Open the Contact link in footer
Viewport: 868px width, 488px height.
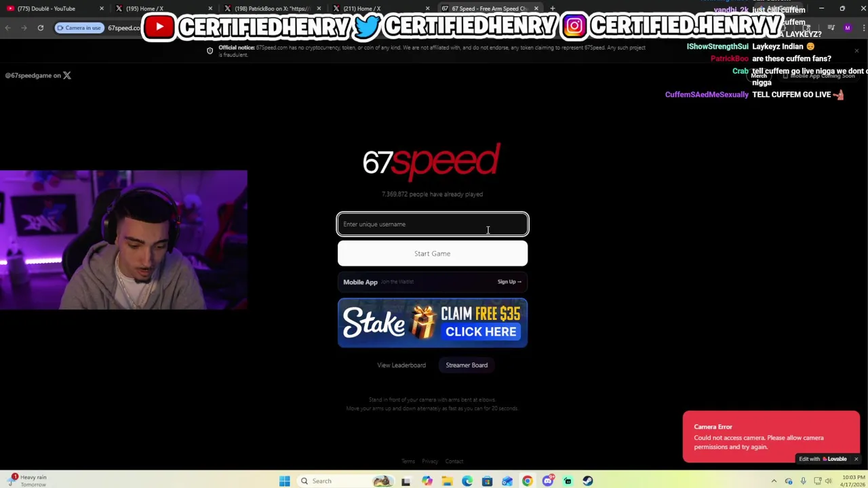tap(454, 462)
